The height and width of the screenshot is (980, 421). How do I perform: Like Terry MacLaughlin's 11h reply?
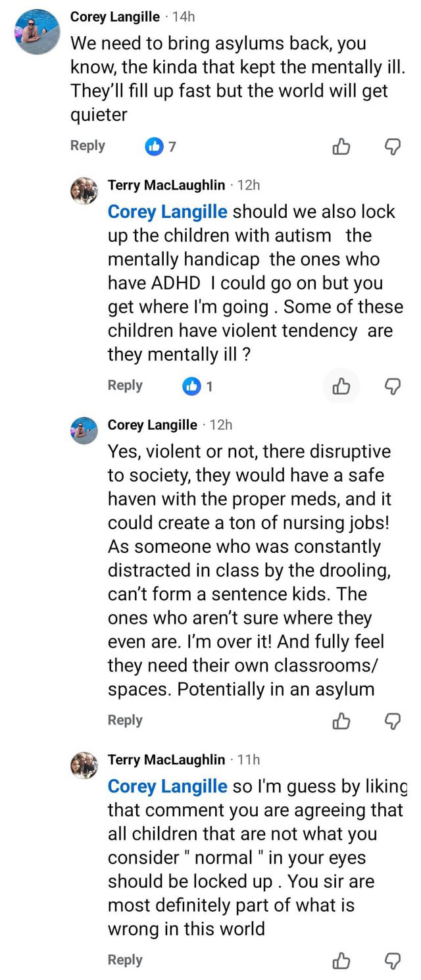click(x=341, y=961)
